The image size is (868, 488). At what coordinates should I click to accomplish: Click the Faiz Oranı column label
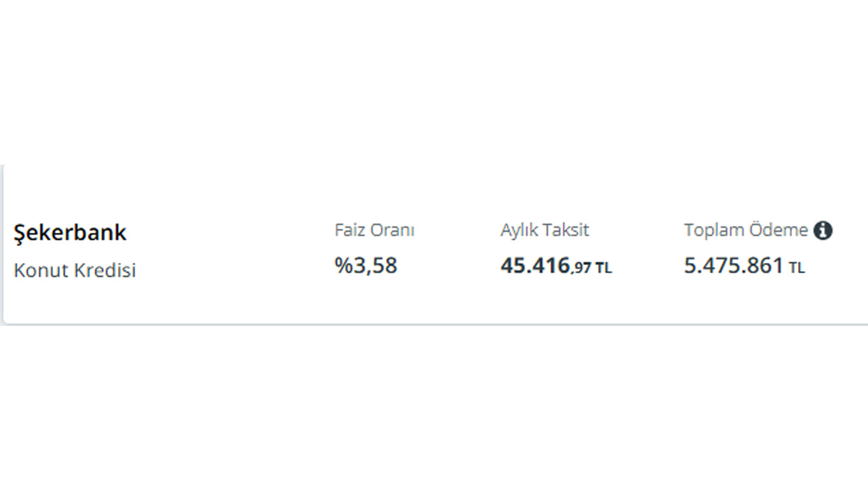tap(374, 230)
